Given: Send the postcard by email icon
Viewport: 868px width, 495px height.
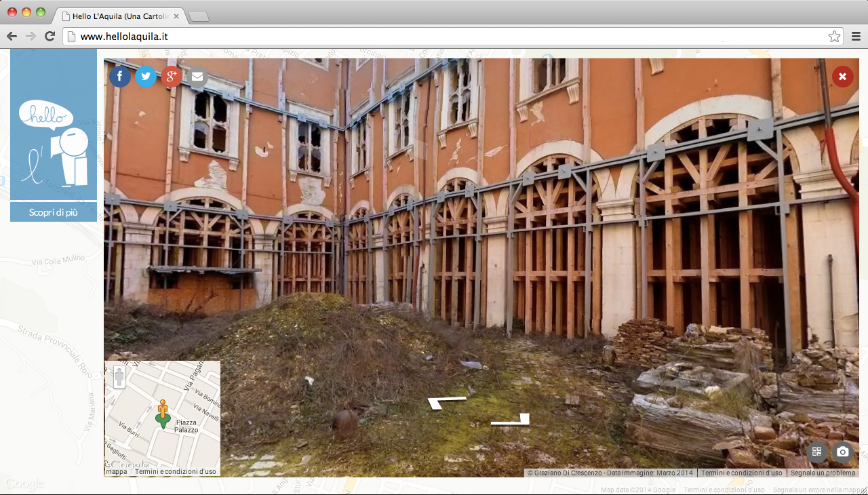Looking at the screenshot, I should [197, 77].
